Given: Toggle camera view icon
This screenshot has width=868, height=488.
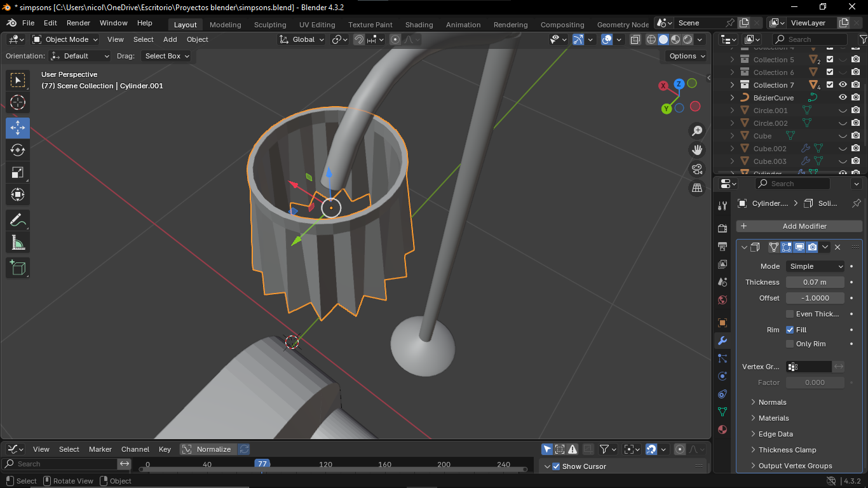Looking at the screenshot, I should pyautogui.click(x=697, y=169).
